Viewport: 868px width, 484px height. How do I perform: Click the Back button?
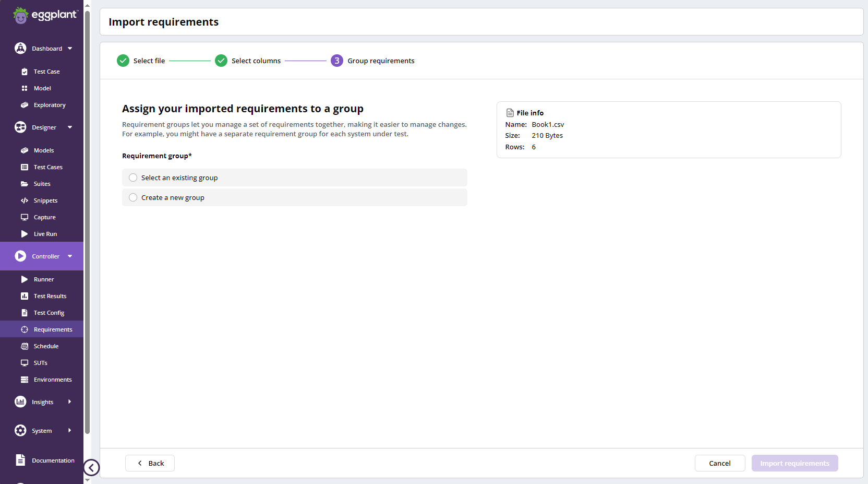150,463
